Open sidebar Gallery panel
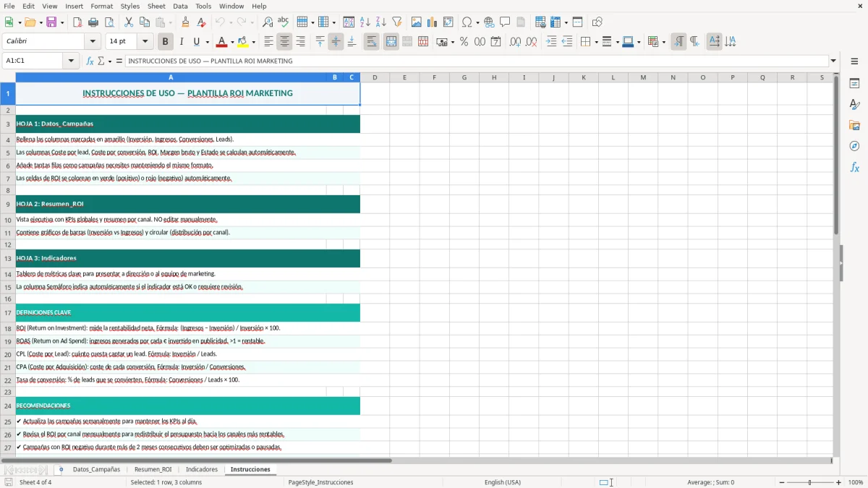 (854, 125)
